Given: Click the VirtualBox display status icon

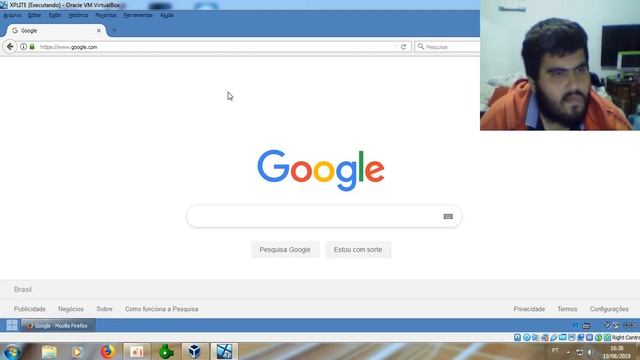Looking at the screenshot, I should tap(571, 337).
